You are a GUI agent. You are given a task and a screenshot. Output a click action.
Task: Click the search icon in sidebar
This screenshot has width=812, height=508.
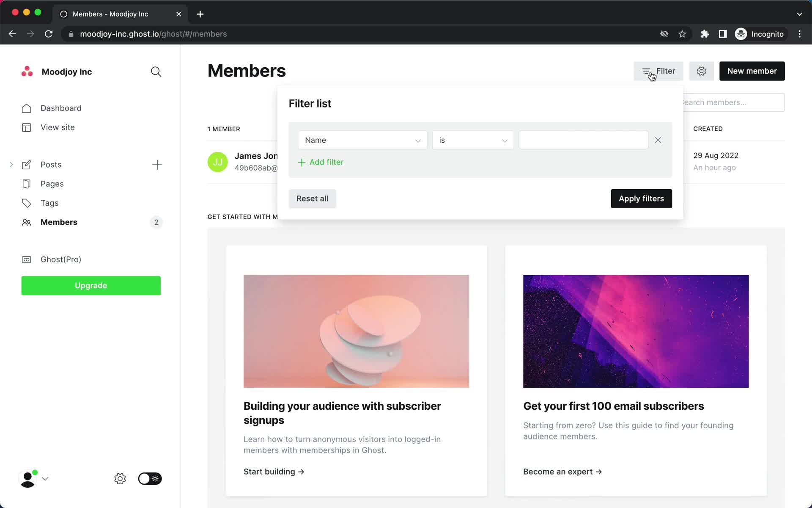click(x=156, y=72)
